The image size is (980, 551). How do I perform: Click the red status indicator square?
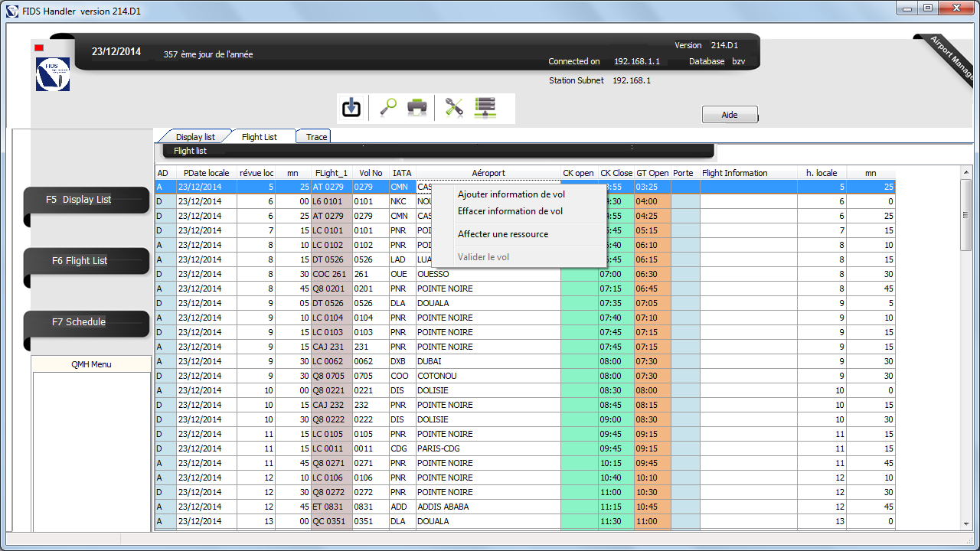pos(39,48)
